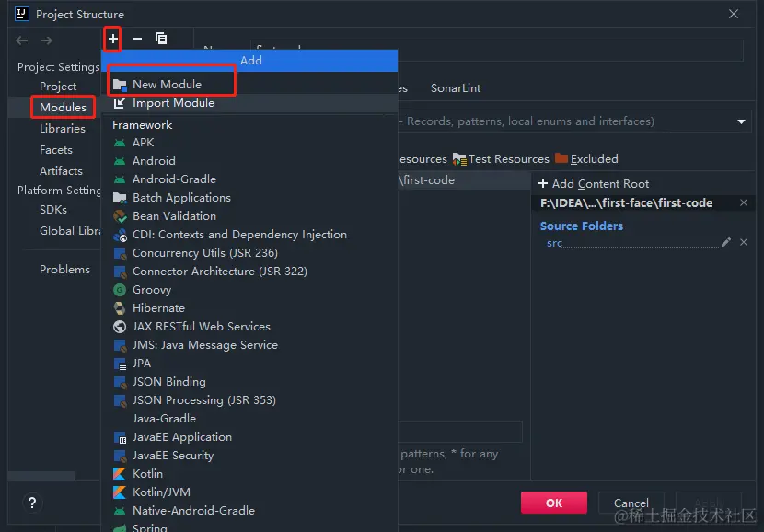This screenshot has width=764, height=532.
Task: Click the Kotlin/JVM logo icon
Action: tap(120, 492)
